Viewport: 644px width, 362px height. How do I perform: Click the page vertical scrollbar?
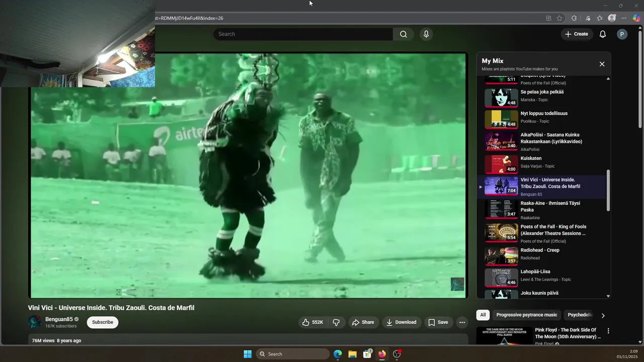pos(640,80)
